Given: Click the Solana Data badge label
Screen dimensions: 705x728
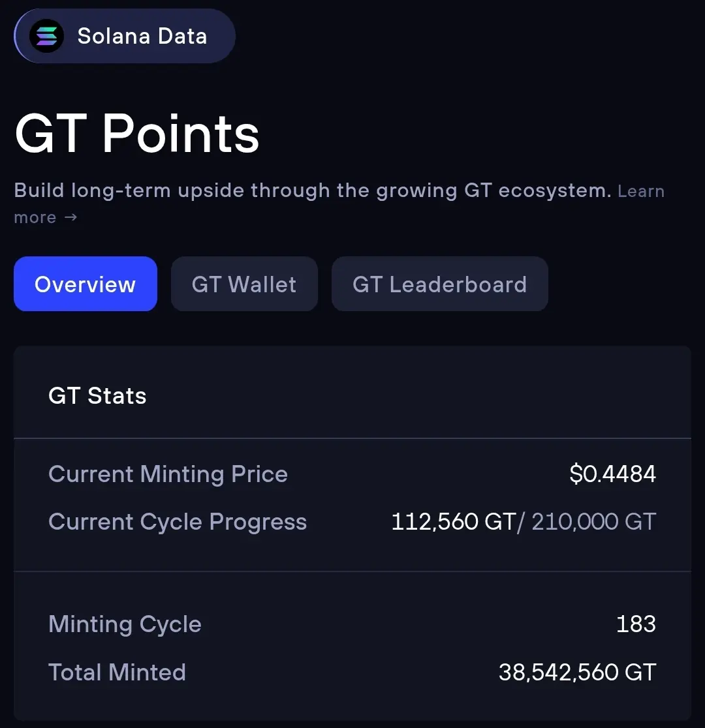Looking at the screenshot, I should [142, 37].
